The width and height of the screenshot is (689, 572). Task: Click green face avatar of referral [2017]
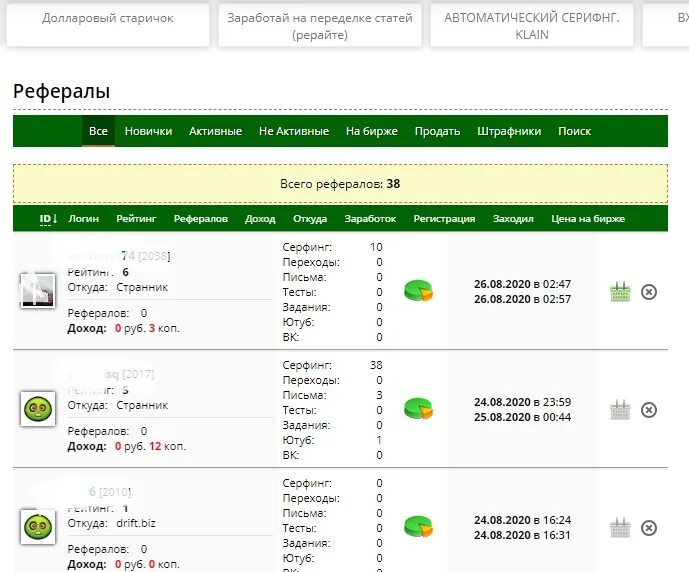click(x=38, y=409)
